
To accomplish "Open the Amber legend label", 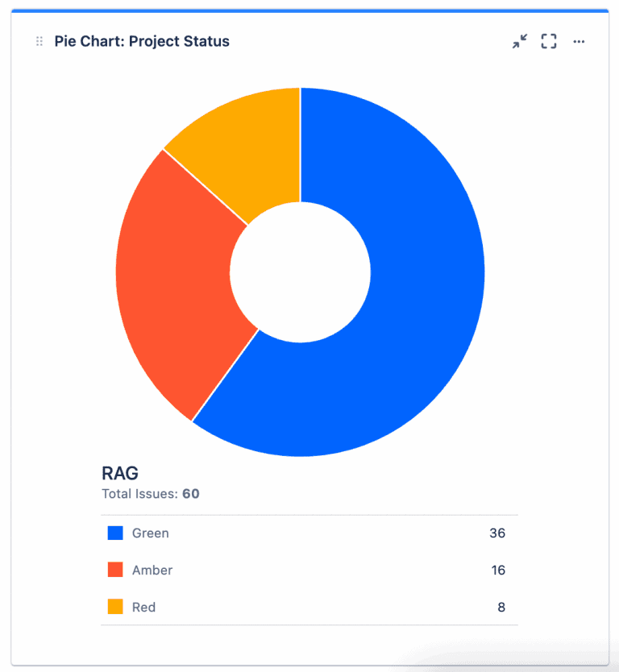I will 152,570.
